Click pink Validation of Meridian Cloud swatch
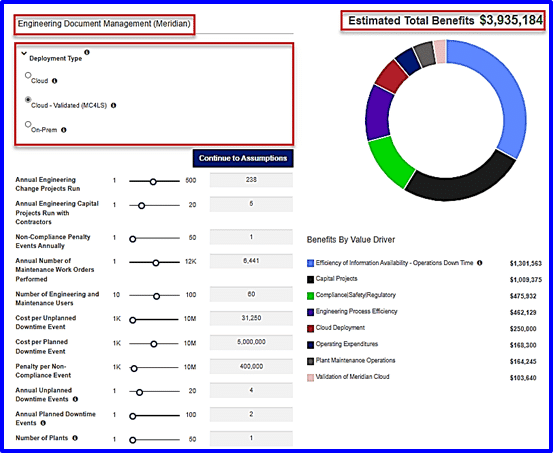The width and height of the screenshot is (553, 453). (310, 378)
